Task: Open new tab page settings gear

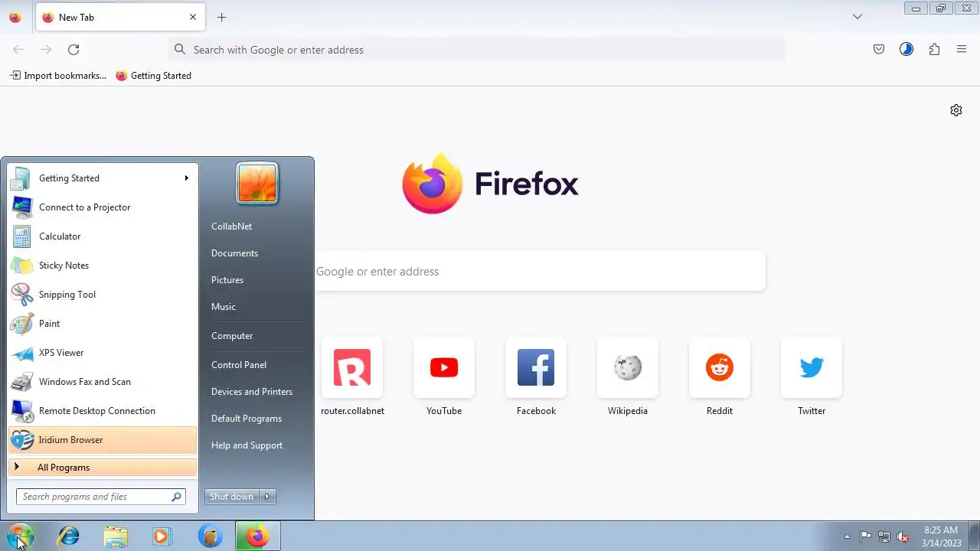Action: pos(956,110)
